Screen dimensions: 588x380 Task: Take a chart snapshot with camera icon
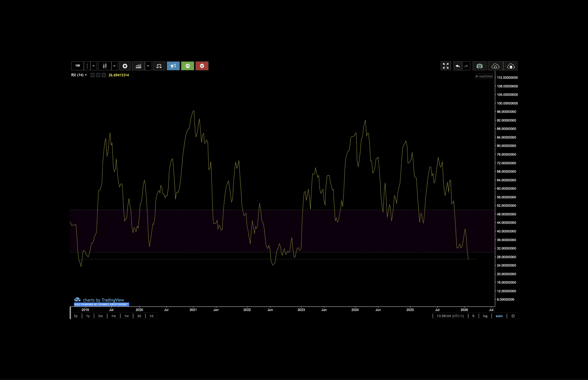[x=479, y=66]
